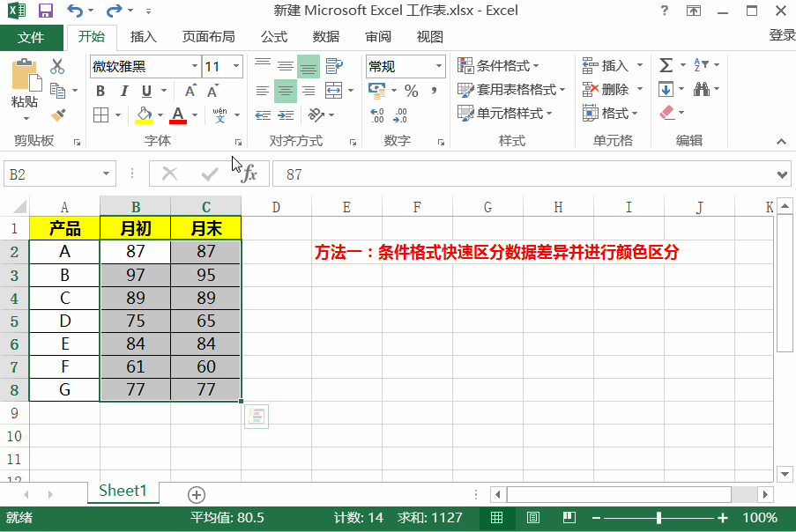
Task: Switch to the 审阅 tab
Action: point(378,37)
